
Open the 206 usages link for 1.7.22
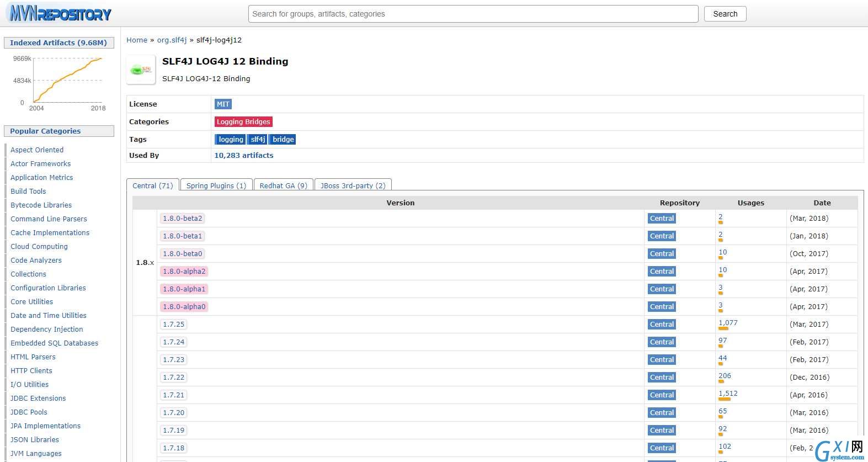[725, 376]
